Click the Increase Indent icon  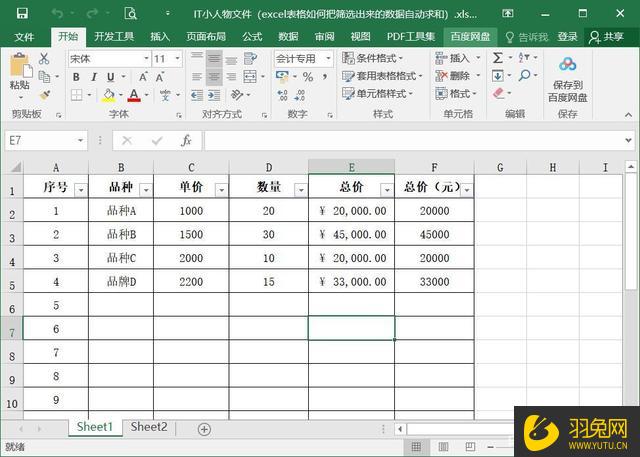coord(213,95)
